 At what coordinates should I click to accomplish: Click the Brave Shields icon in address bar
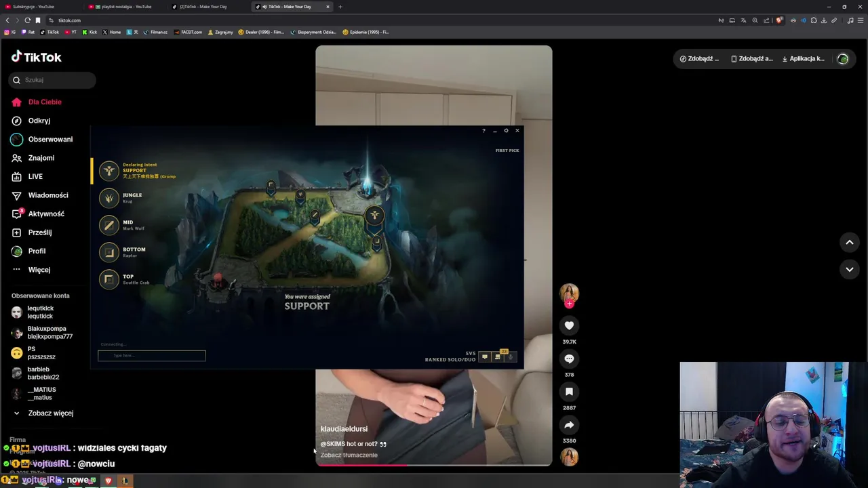[779, 20]
